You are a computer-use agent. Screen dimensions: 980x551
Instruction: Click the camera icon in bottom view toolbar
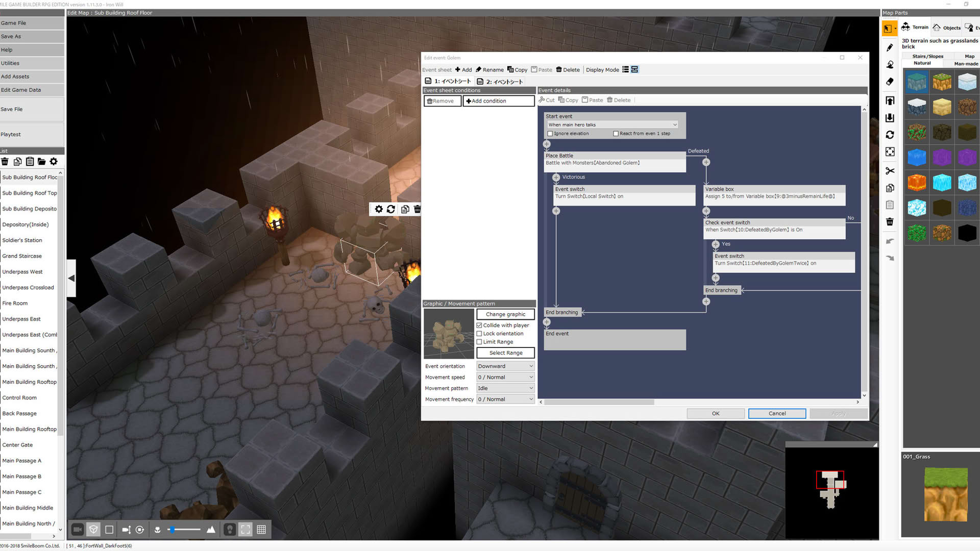coord(78,530)
